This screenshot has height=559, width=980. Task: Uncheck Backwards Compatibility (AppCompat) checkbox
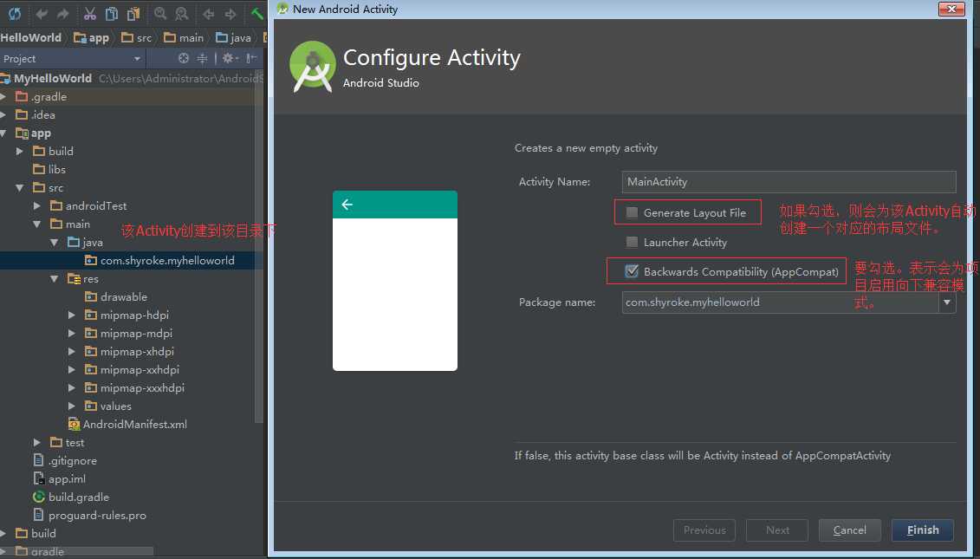tap(632, 271)
